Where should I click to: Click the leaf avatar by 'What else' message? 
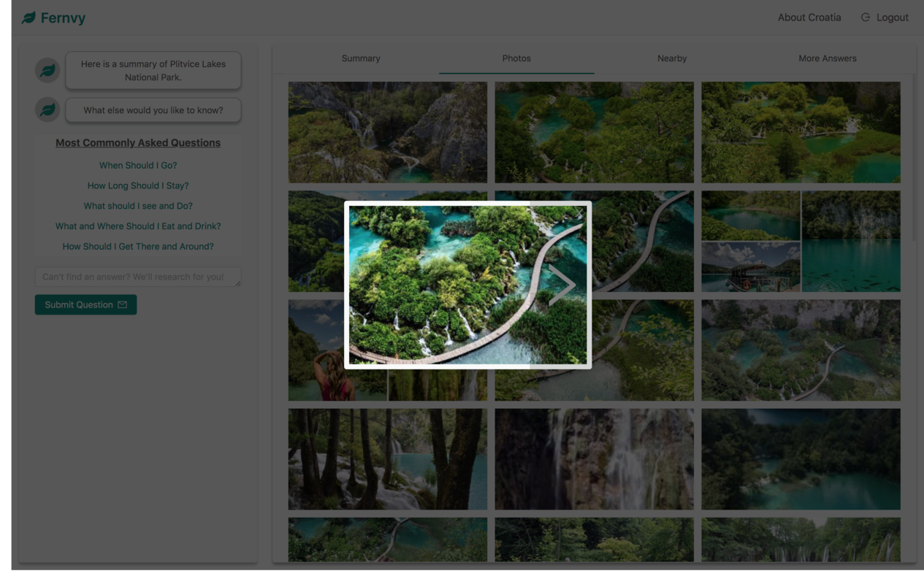(47, 109)
